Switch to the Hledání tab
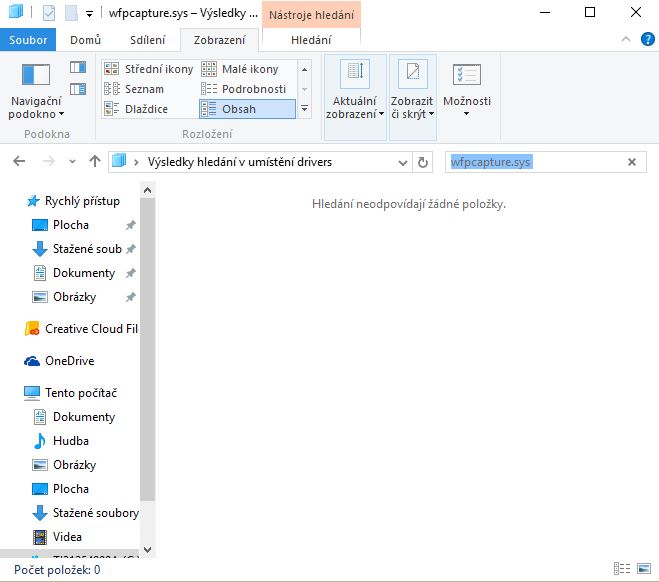The height and width of the screenshot is (582, 659). tap(311, 40)
